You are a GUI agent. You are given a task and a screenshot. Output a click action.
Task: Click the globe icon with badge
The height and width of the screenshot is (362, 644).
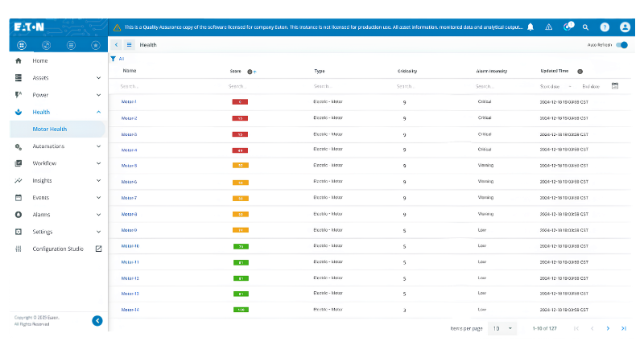point(568,27)
